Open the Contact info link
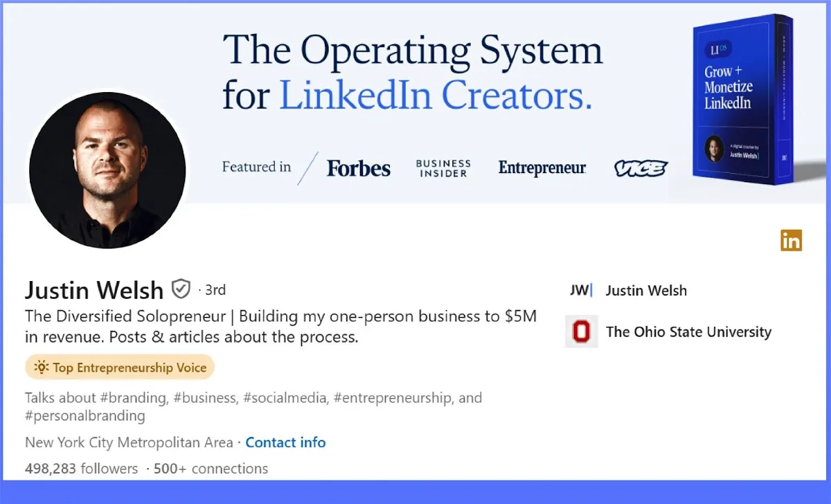The image size is (831, 504). click(x=285, y=442)
